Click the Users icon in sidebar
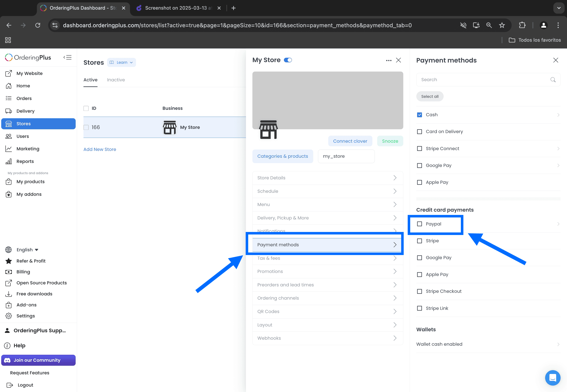This screenshot has width=567, height=392. (x=9, y=136)
